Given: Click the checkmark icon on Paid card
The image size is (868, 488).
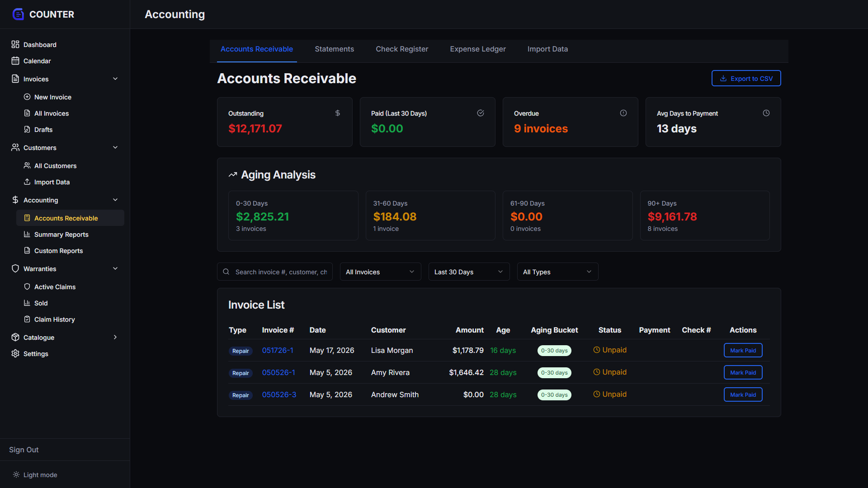Looking at the screenshot, I should point(481,113).
